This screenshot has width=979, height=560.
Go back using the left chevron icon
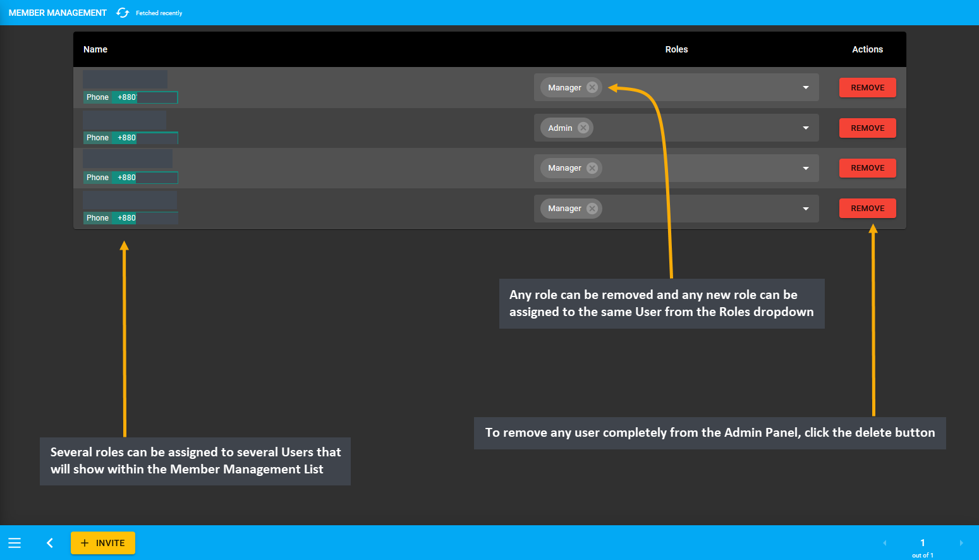[50, 543]
